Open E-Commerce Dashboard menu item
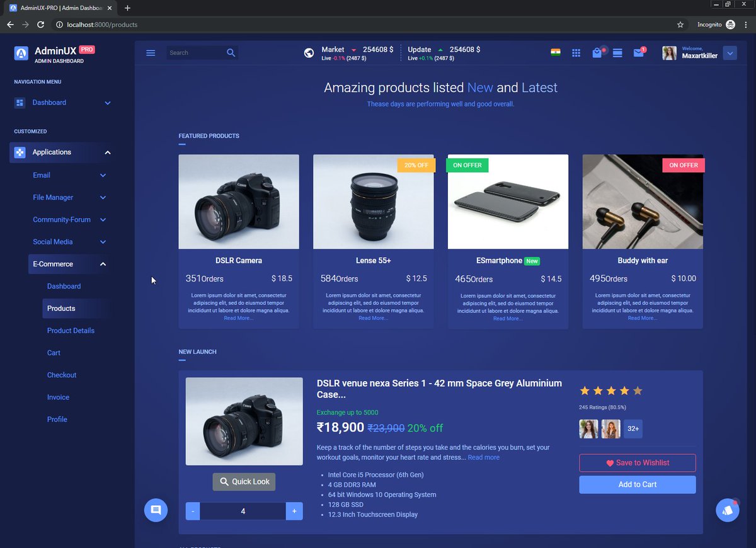Image resolution: width=756 pixels, height=548 pixels. tap(64, 286)
